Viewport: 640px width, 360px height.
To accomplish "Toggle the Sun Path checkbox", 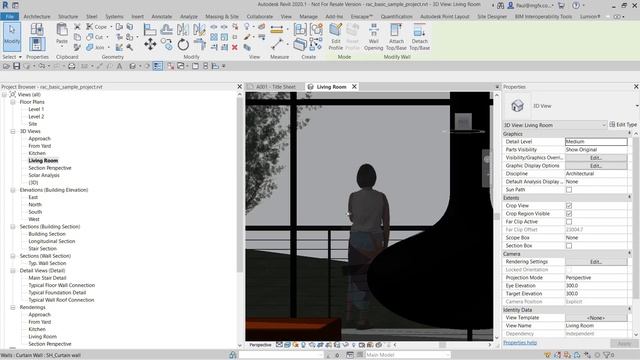I will 569,190.
